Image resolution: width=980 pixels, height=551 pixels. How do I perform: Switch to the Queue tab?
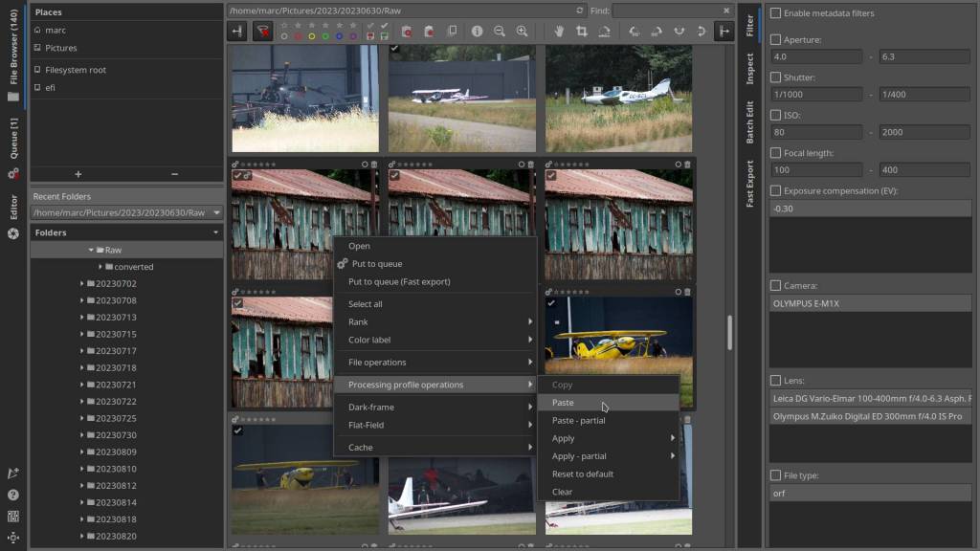pyautogui.click(x=13, y=147)
